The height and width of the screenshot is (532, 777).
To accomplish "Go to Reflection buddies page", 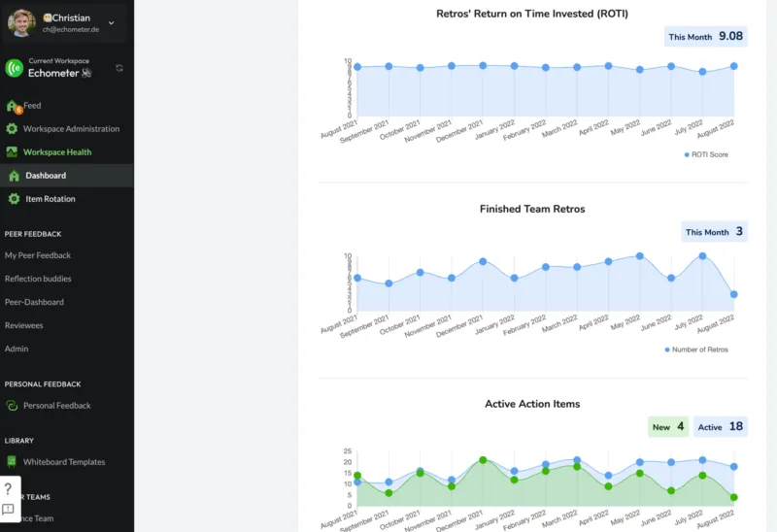I will click(38, 279).
